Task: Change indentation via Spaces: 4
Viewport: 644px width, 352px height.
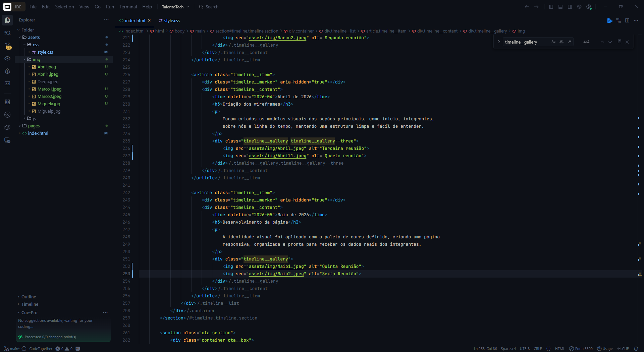Action: [508, 349]
